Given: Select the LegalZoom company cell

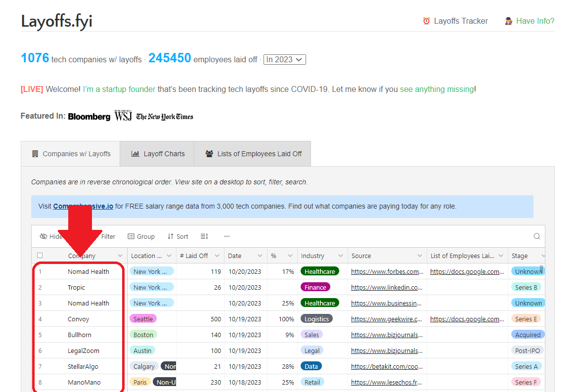Looking at the screenshot, I should [84, 350].
